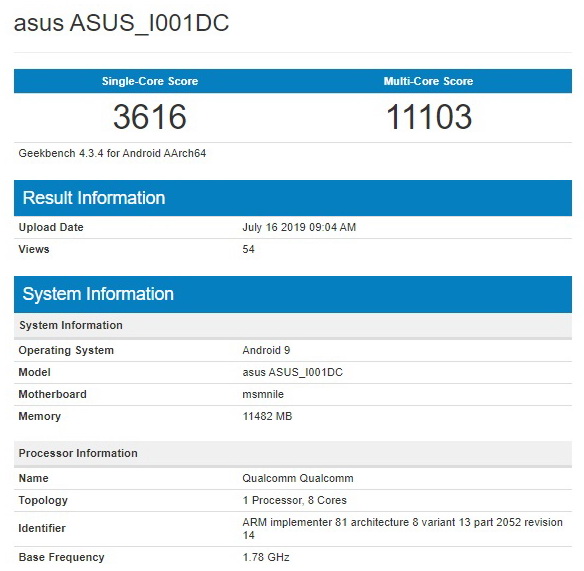The image size is (584, 571).
Task: Select the Single-Core Score header
Action: click(x=150, y=81)
